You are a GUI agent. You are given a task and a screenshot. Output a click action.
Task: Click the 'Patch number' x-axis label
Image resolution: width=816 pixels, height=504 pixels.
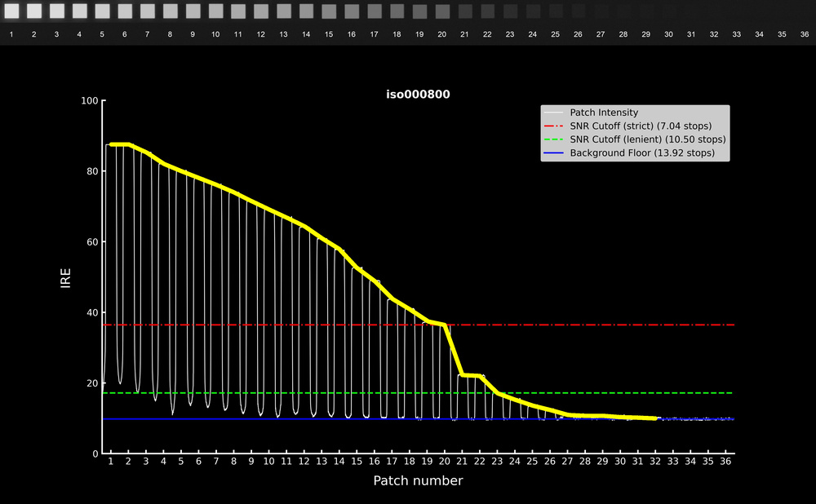[x=418, y=481]
